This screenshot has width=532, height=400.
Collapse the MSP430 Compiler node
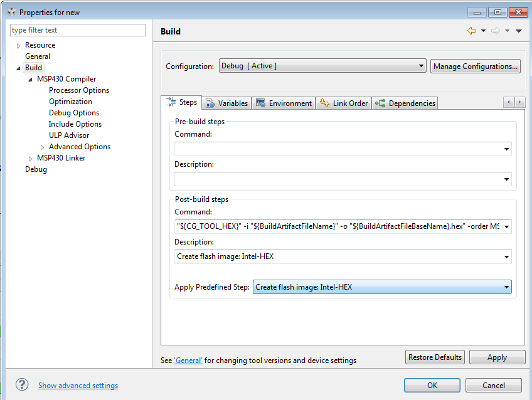[x=30, y=80]
